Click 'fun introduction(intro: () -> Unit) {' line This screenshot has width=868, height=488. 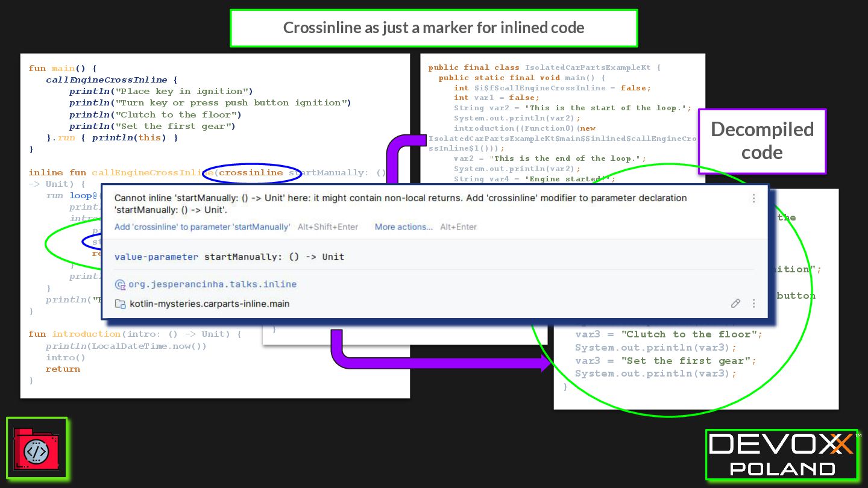pos(135,334)
